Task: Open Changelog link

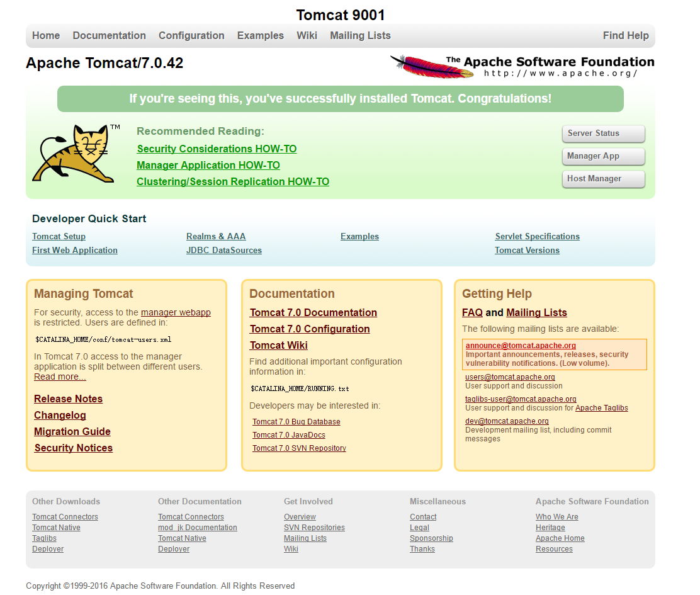Action: [60, 415]
